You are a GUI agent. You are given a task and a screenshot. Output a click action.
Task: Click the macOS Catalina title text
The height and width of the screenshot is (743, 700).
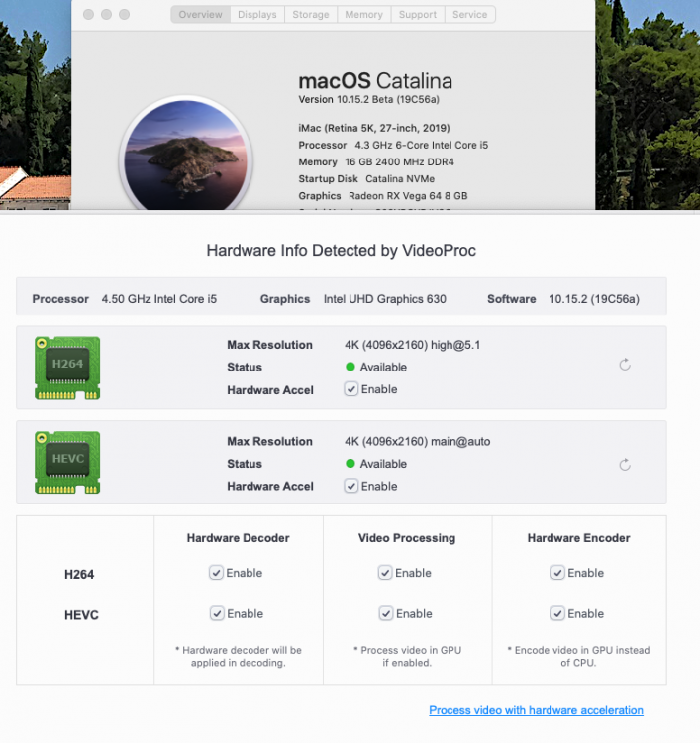point(375,81)
